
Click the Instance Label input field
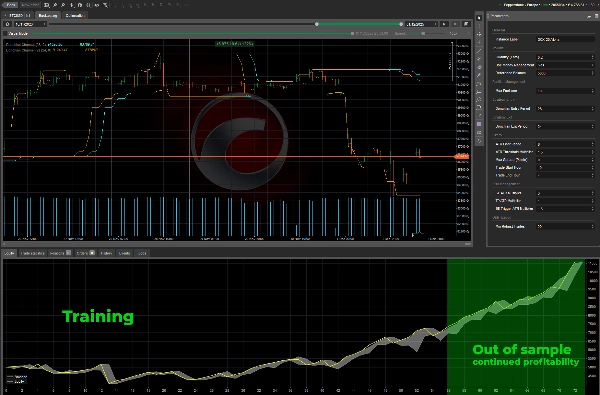coord(565,39)
